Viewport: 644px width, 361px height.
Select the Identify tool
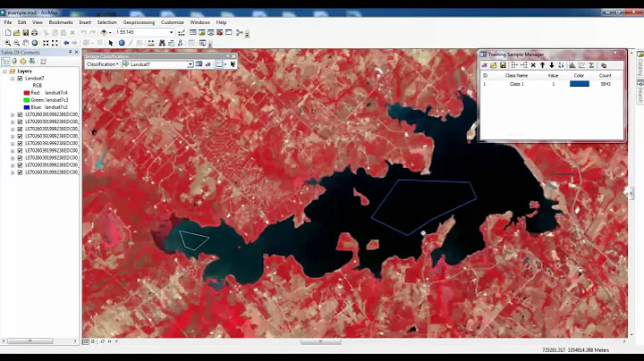122,43
